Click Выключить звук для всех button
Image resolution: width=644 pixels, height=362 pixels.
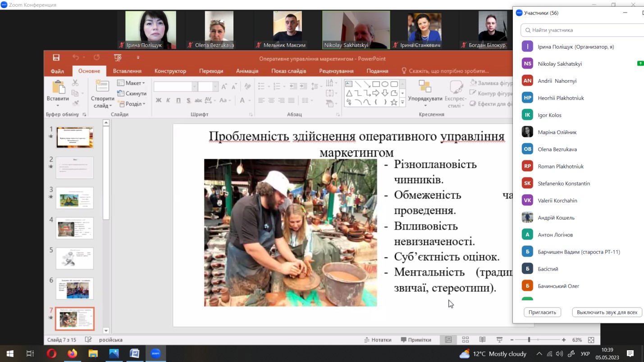[x=607, y=312]
